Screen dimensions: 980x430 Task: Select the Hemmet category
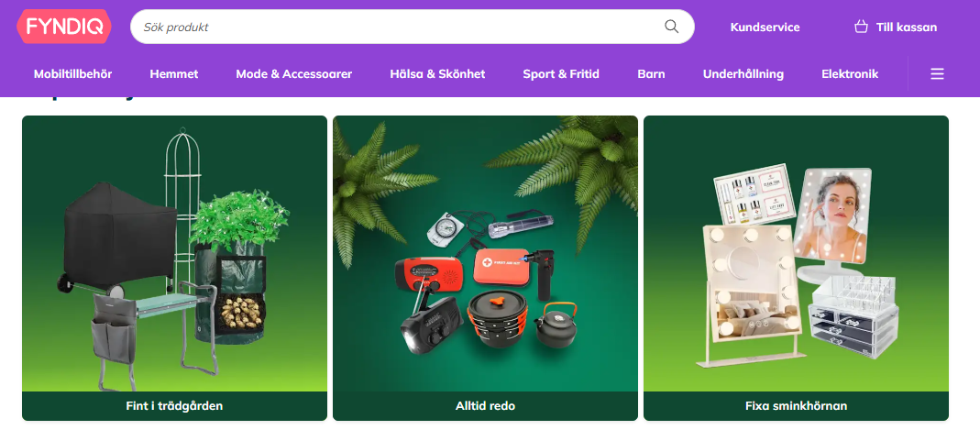(x=174, y=74)
